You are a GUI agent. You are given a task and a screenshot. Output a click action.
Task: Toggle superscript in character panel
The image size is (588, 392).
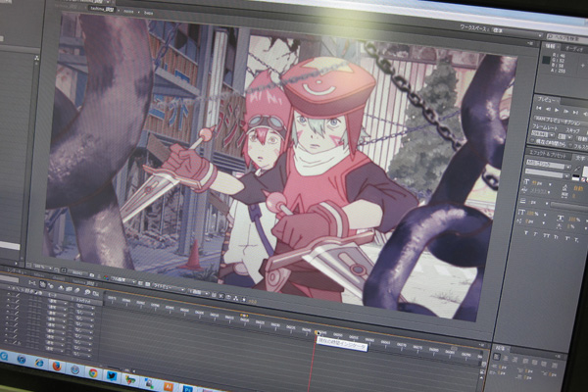[x=566, y=238]
